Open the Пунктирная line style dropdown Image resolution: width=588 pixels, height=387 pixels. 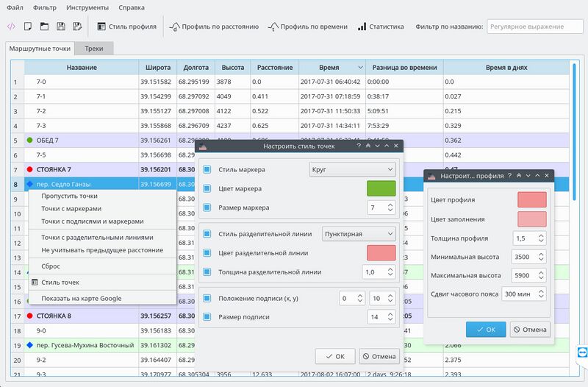point(359,234)
